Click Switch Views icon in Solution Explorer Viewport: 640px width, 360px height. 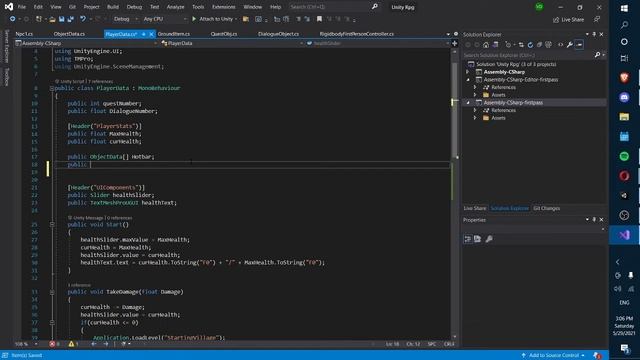click(x=495, y=44)
